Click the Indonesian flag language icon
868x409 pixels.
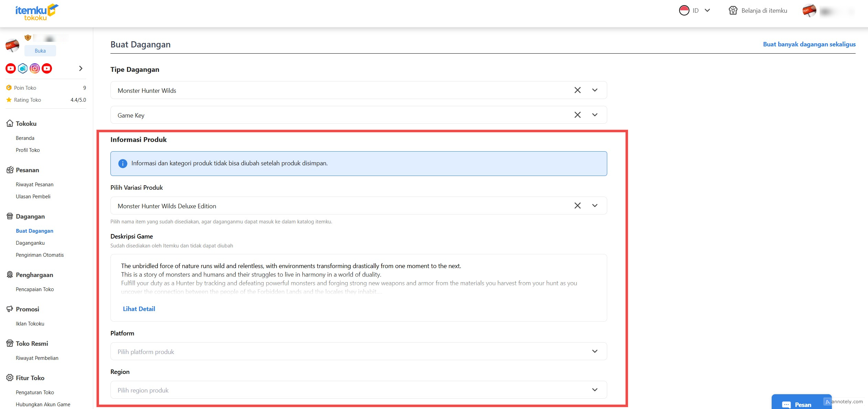coord(684,11)
